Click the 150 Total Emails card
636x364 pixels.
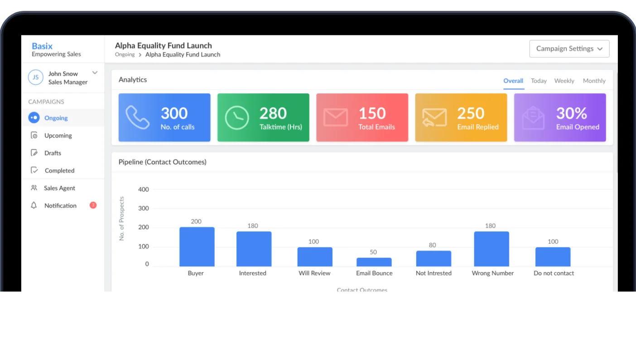point(362,118)
